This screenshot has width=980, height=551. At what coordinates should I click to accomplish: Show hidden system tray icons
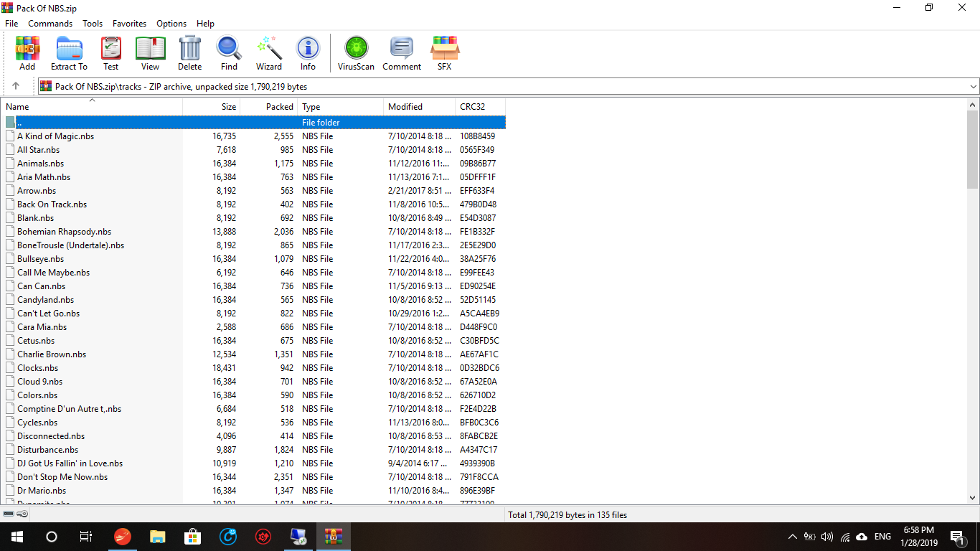pos(792,537)
